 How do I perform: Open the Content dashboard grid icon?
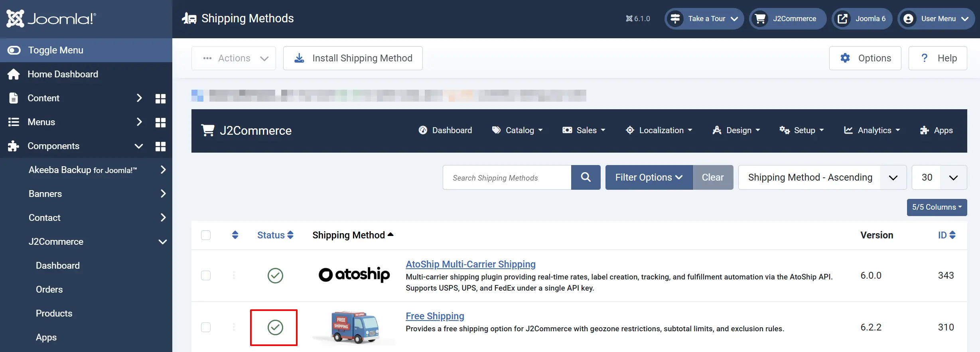160,98
